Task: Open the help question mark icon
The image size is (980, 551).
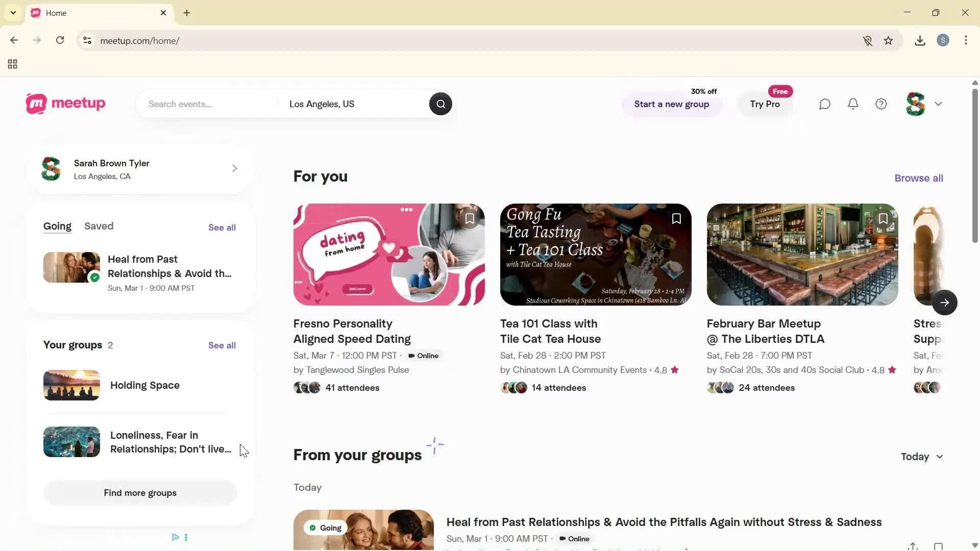Action: pyautogui.click(x=881, y=104)
